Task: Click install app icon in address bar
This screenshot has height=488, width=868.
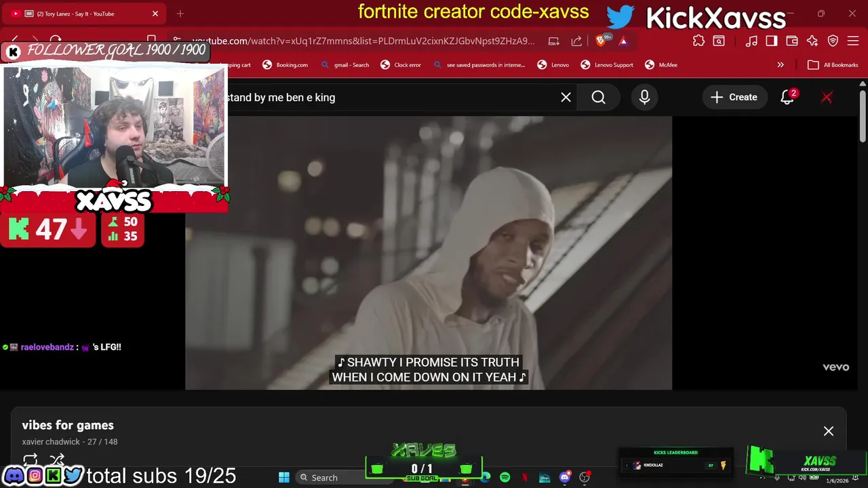Action: pos(553,41)
